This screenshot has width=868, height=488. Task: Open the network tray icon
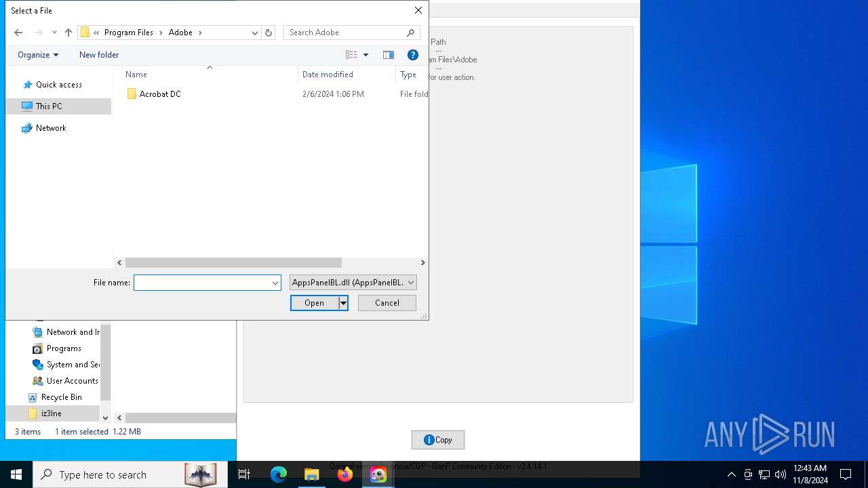pos(764,474)
